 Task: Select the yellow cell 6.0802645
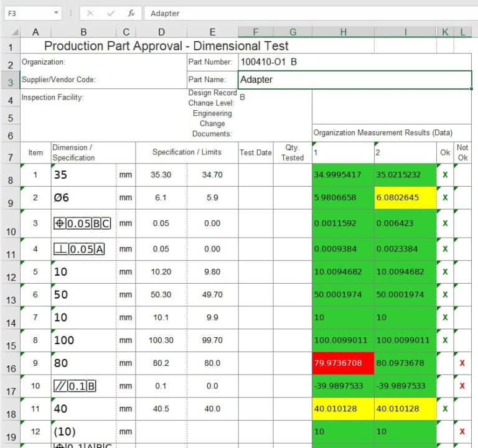pyautogui.click(x=405, y=198)
